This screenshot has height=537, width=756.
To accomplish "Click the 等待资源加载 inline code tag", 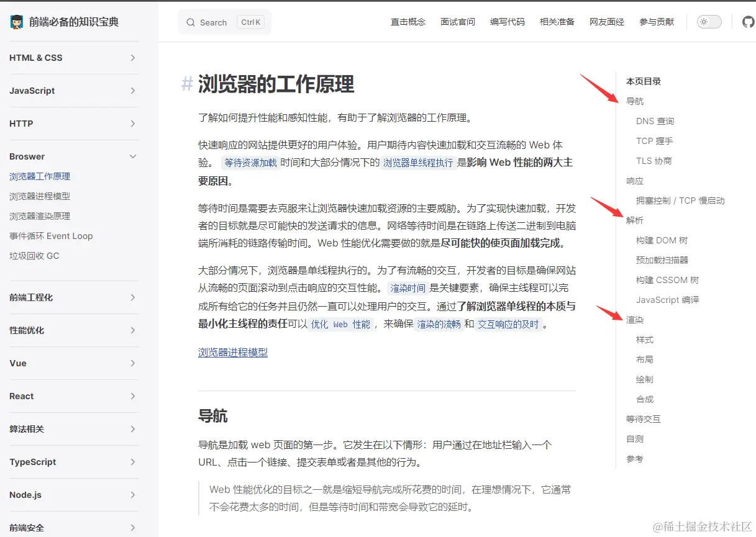I will (x=250, y=163).
